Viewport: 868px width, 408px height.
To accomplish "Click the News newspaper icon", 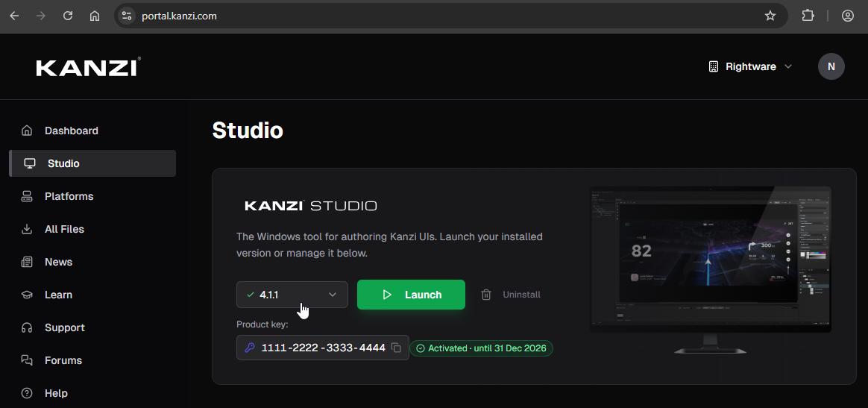I will click(x=27, y=262).
